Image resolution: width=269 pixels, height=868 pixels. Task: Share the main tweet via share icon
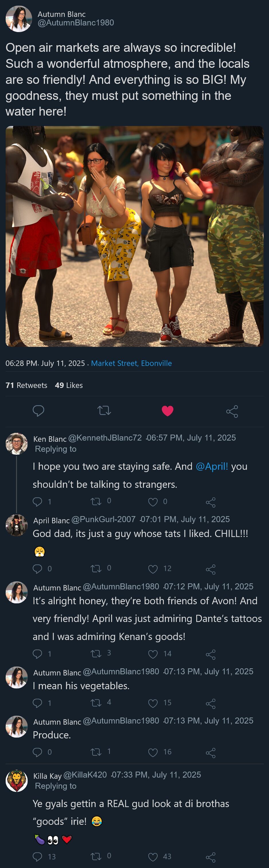[x=232, y=411]
